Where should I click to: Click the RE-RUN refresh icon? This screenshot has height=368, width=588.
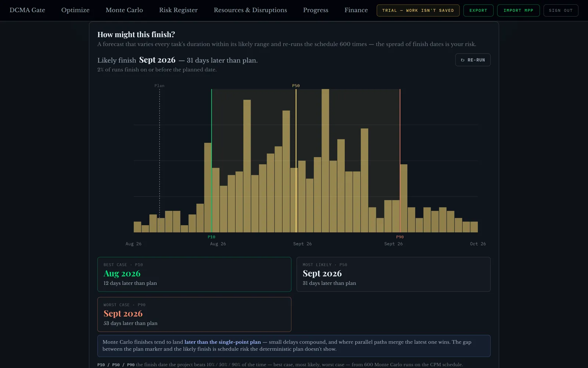coord(462,60)
